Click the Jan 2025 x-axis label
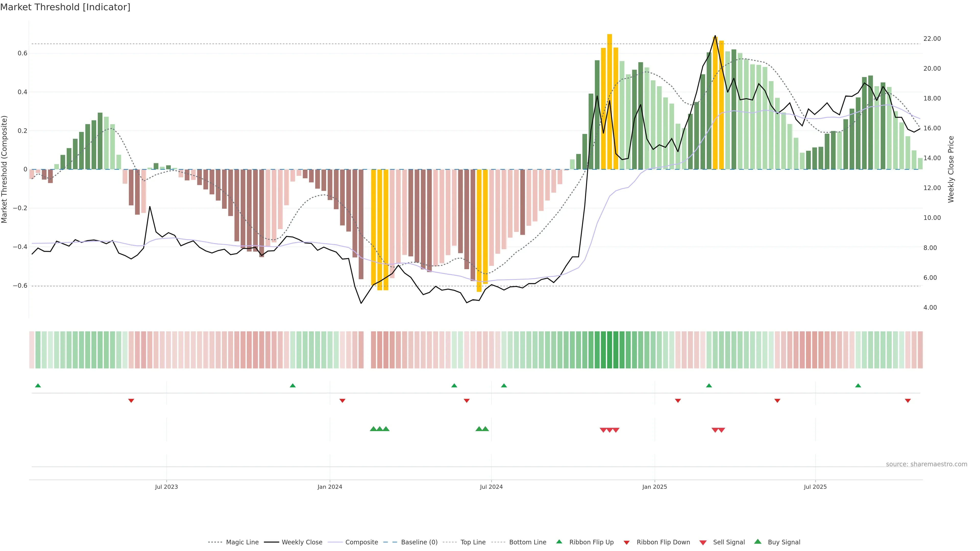This screenshot has width=980, height=551. (x=654, y=487)
